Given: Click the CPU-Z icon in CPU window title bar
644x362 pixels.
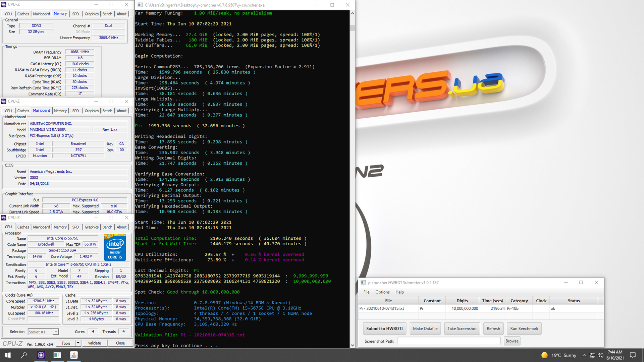Looking at the screenshot, I should [4, 218].
